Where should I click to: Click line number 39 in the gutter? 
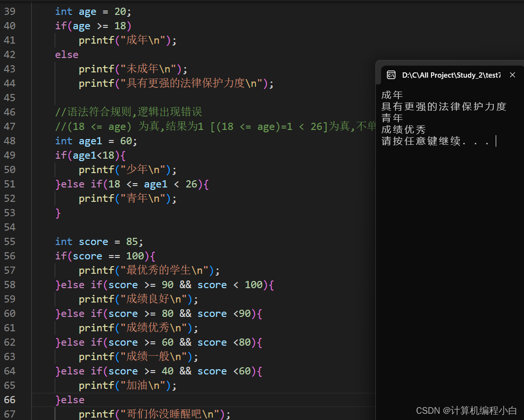(x=10, y=12)
